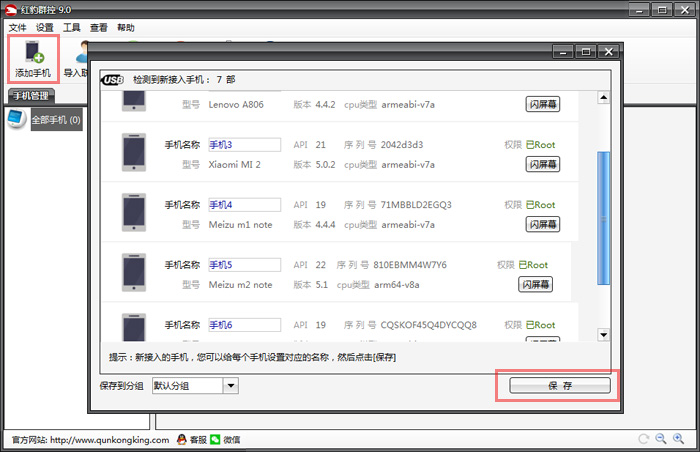Open 客服 QQ penguin icon in status bar
The height and width of the screenshot is (452, 700).
(x=181, y=439)
